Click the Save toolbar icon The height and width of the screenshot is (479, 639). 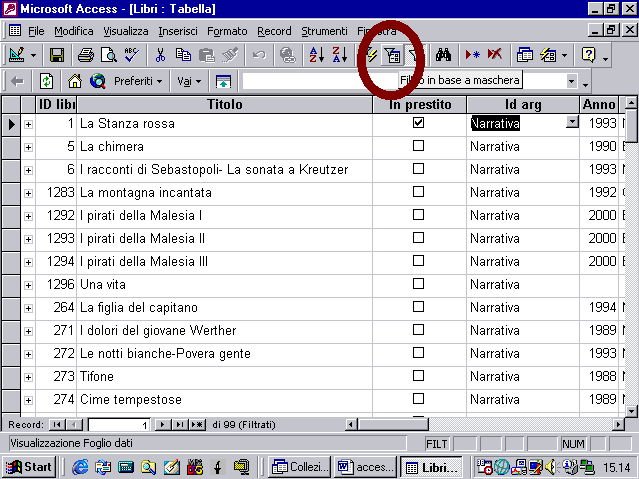click(x=57, y=55)
